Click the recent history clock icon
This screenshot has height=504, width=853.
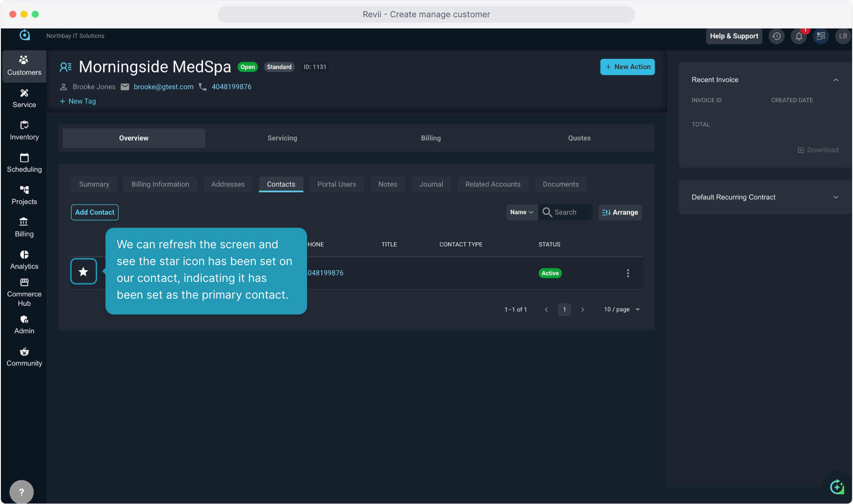(776, 36)
